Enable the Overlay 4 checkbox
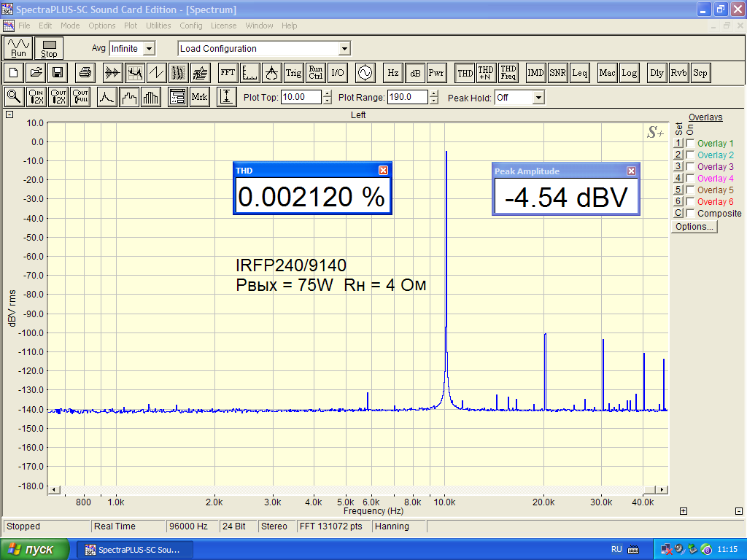This screenshot has width=747, height=560. tap(690, 178)
